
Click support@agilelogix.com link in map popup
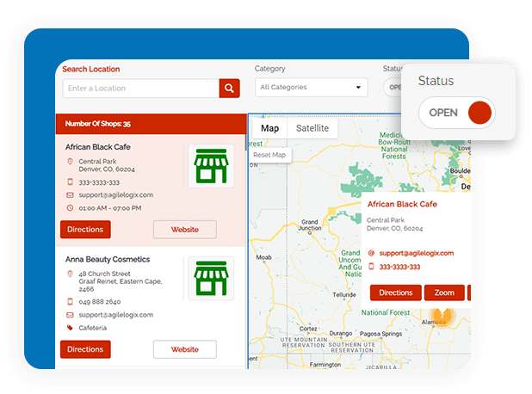pyautogui.click(x=417, y=253)
